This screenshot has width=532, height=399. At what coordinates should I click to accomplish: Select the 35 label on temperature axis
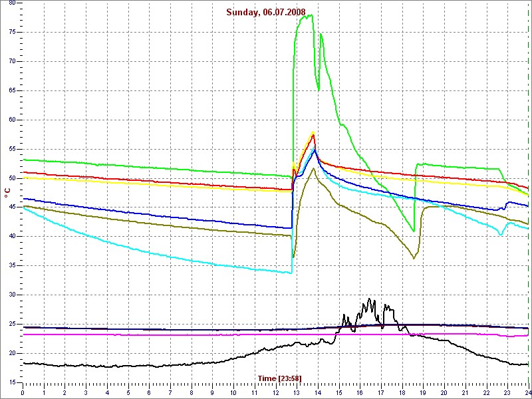[x=12, y=265]
